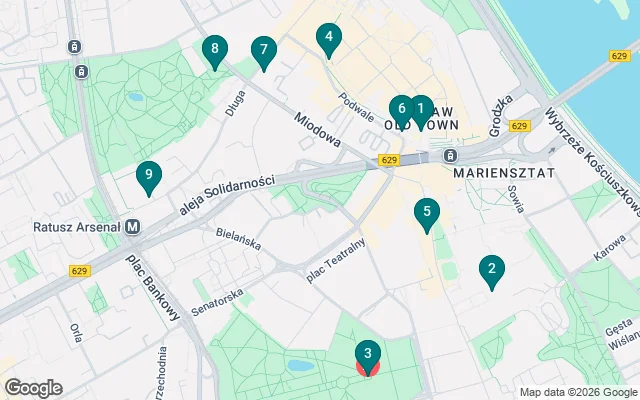
Task: Click the Map data ©2026 Google attribution
Action: tap(578, 393)
